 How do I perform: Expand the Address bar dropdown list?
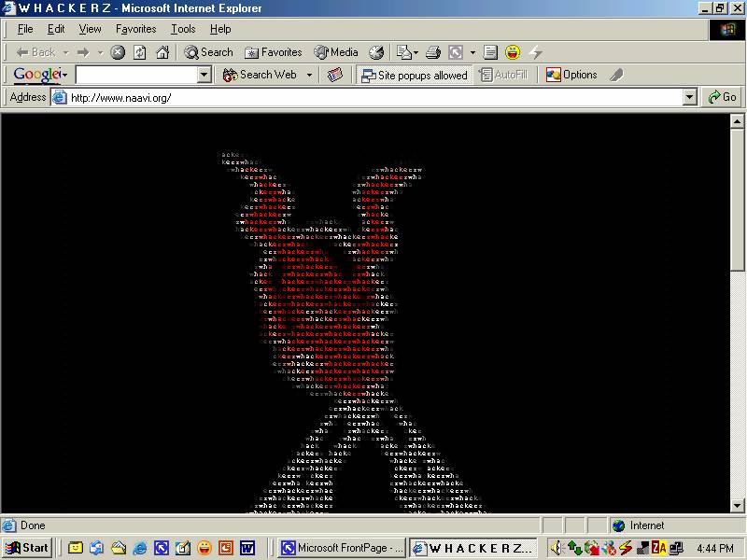click(690, 98)
